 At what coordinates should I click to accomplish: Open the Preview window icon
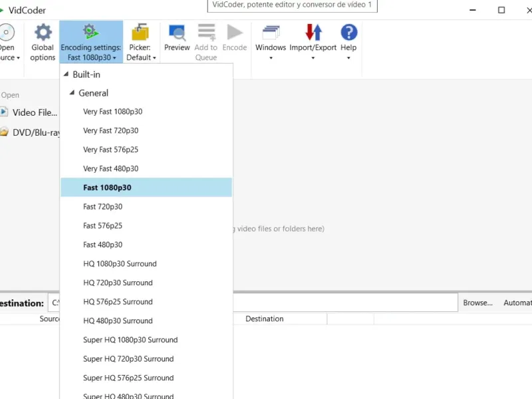click(x=177, y=32)
